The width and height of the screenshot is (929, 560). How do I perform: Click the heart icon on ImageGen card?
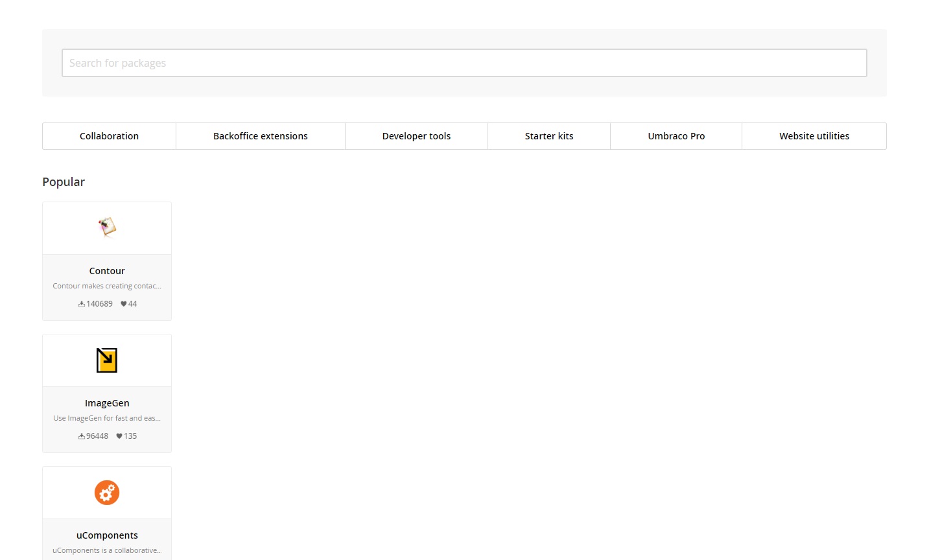[119, 436]
